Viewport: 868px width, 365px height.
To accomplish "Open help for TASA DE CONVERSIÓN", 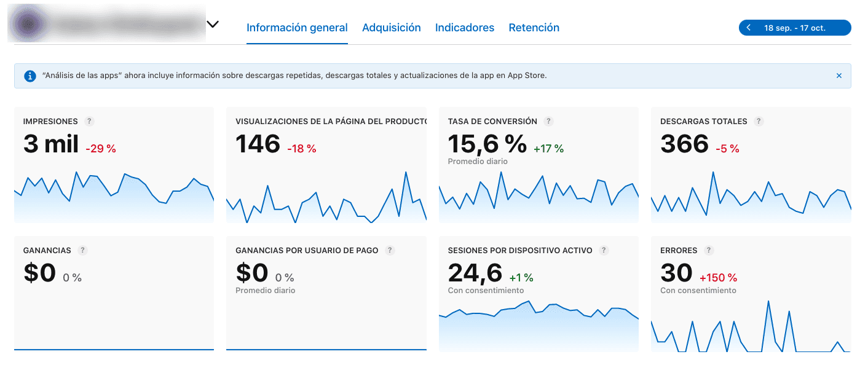I will click(549, 121).
